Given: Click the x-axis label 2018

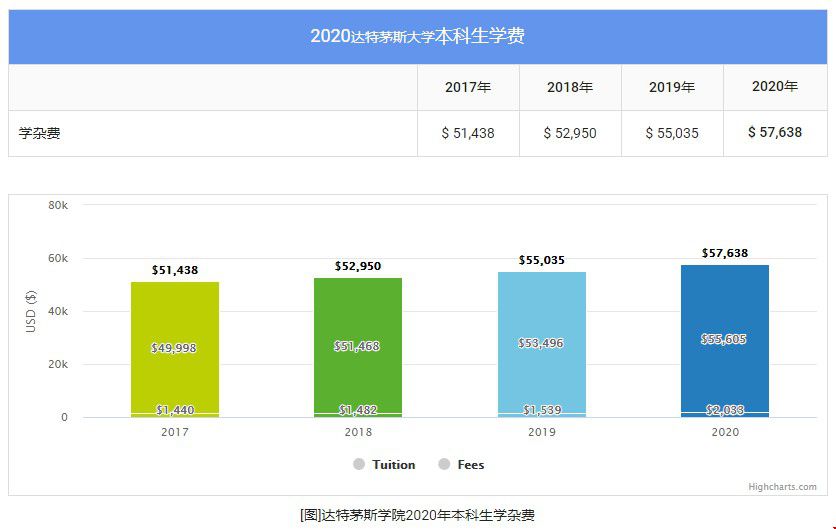Looking at the screenshot, I should pos(358,432).
